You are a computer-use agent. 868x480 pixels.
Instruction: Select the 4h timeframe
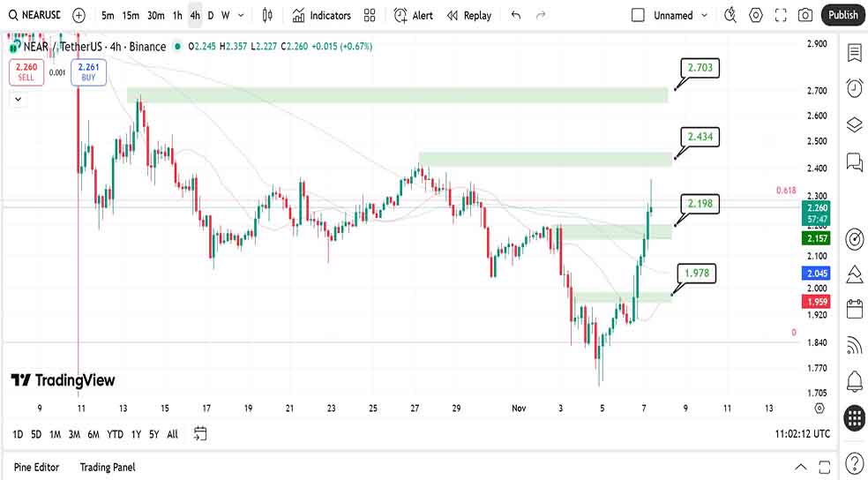(x=194, y=15)
